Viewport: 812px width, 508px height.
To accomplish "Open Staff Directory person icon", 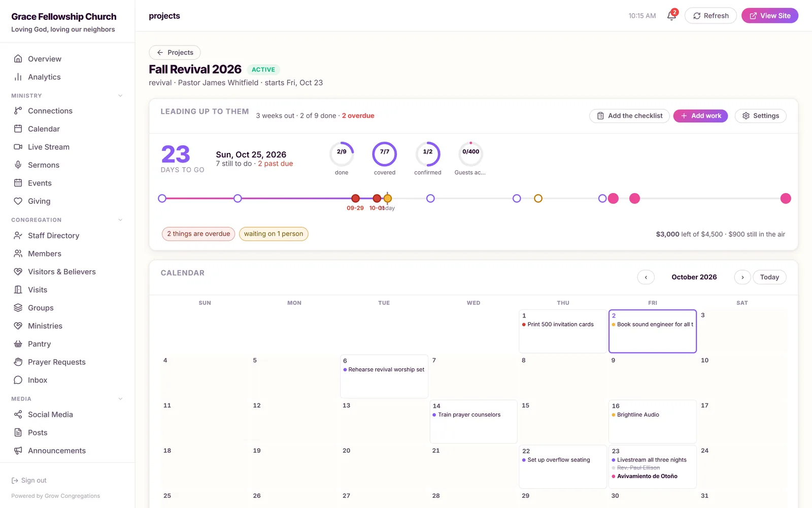I will (x=18, y=236).
